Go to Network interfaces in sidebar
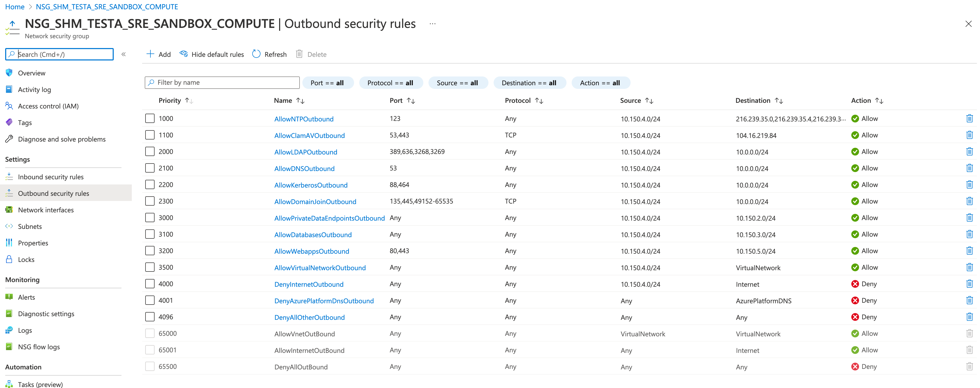Viewport: 980px width, 388px height. pos(46,210)
